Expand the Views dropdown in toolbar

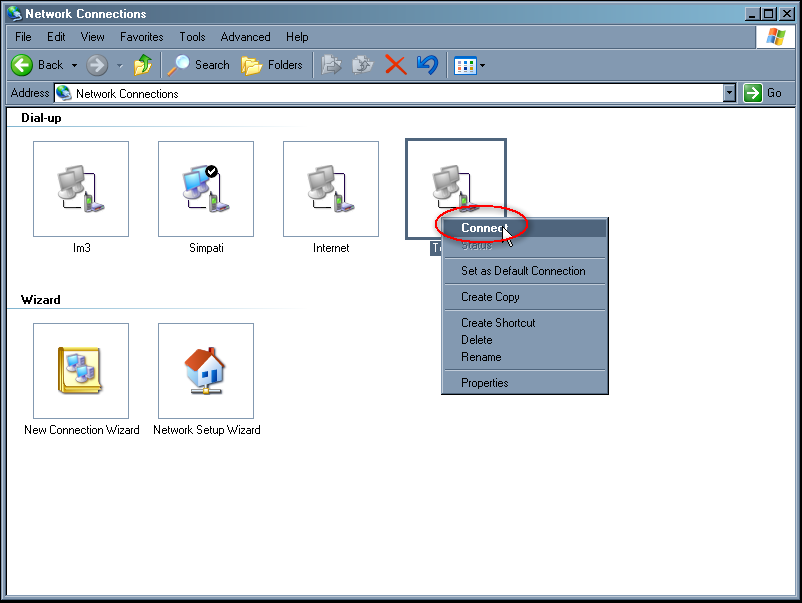(x=482, y=66)
